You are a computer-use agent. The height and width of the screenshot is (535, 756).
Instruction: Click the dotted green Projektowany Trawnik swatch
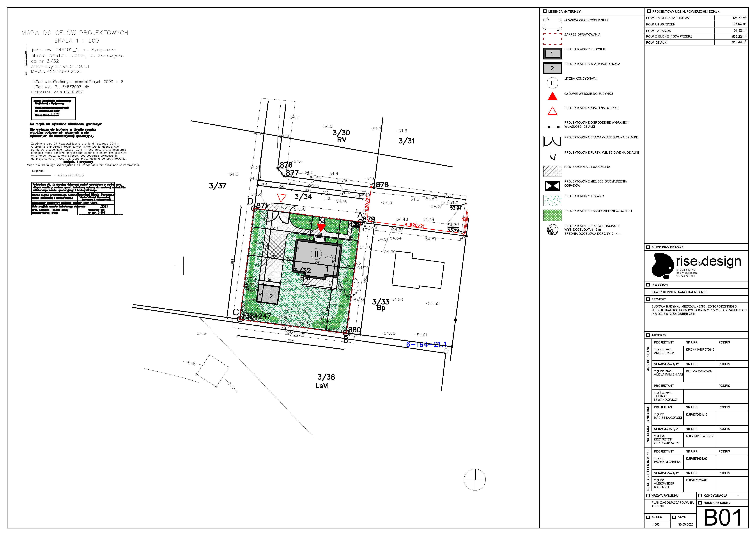pos(552,200)
